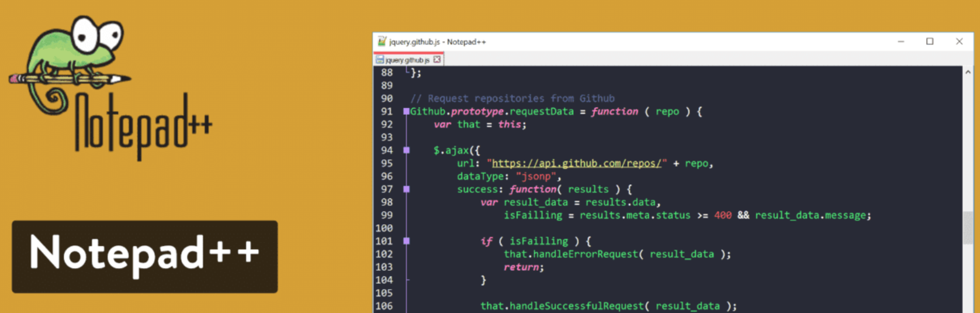
Task: Click "isFailling" on line 99
Action: [x=533, y=215]
